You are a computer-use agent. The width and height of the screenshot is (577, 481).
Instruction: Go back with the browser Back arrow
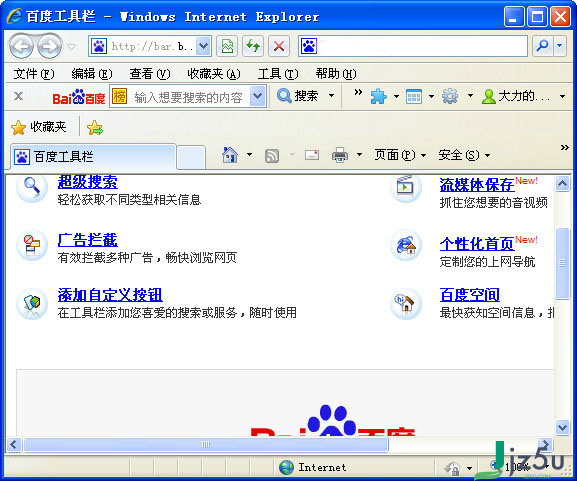coord(21,46)
